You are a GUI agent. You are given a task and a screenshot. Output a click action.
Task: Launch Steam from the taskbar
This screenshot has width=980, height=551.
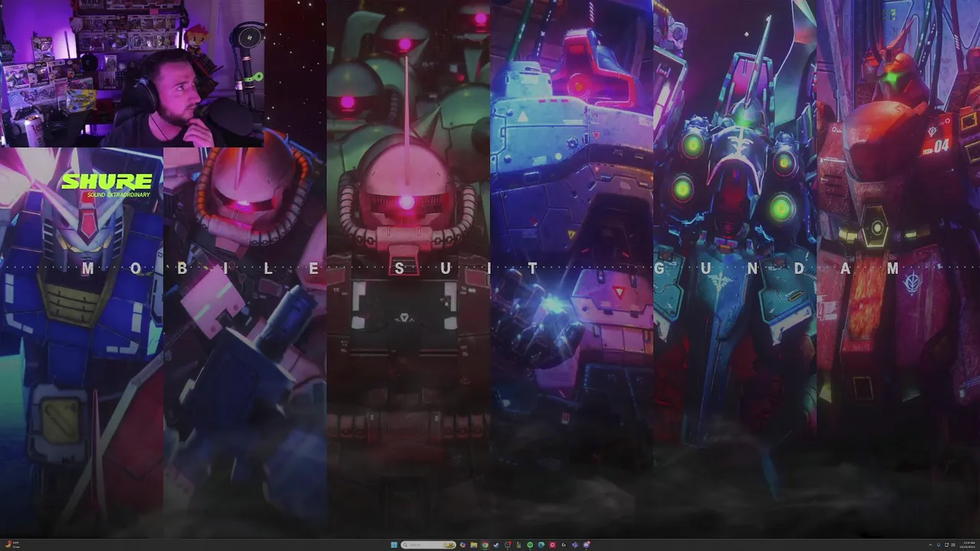[x=496, y=545]
